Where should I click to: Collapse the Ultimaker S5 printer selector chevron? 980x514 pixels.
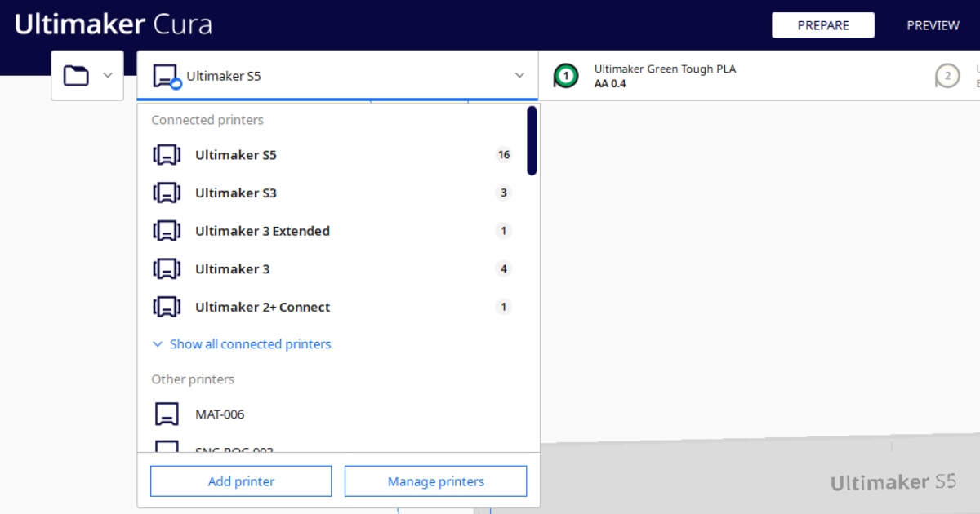[x=519, y=76]
